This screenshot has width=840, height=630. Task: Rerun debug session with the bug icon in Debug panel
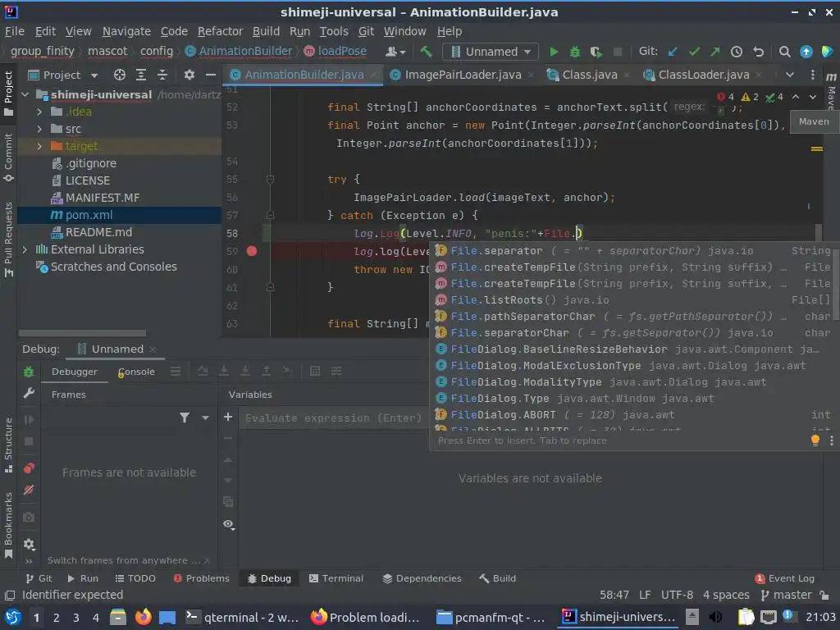[29, 372]
